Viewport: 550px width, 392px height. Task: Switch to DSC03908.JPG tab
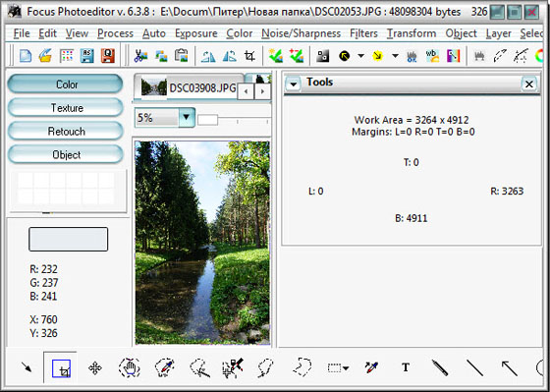[x=189, y=87]
